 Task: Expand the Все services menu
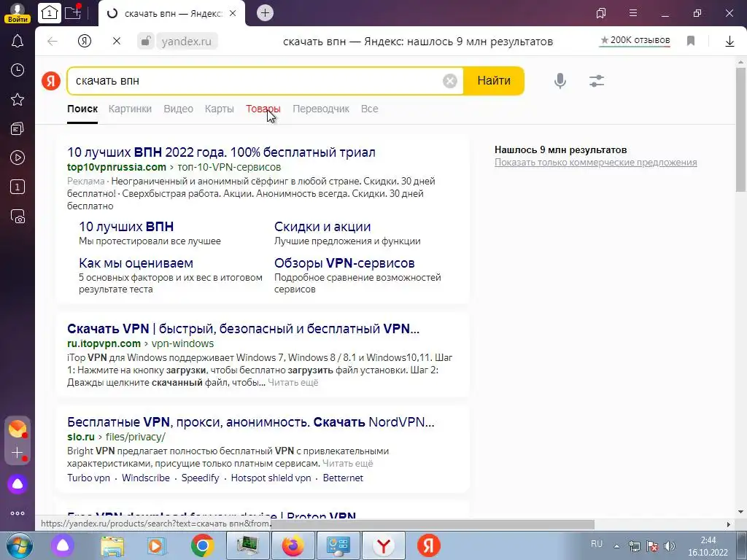pyautogui.click(x=369, y=109)
